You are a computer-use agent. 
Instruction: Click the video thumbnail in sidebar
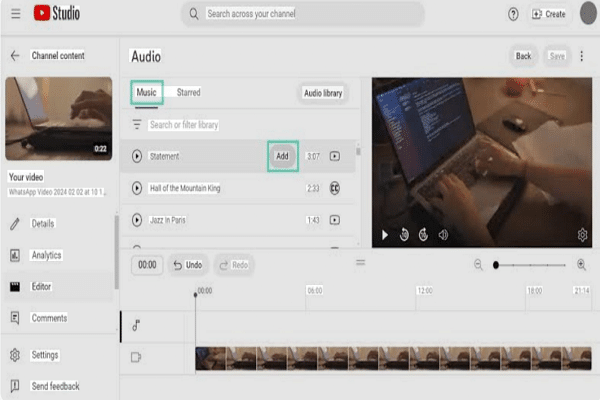pyautogui.click(x=59, y=118)
